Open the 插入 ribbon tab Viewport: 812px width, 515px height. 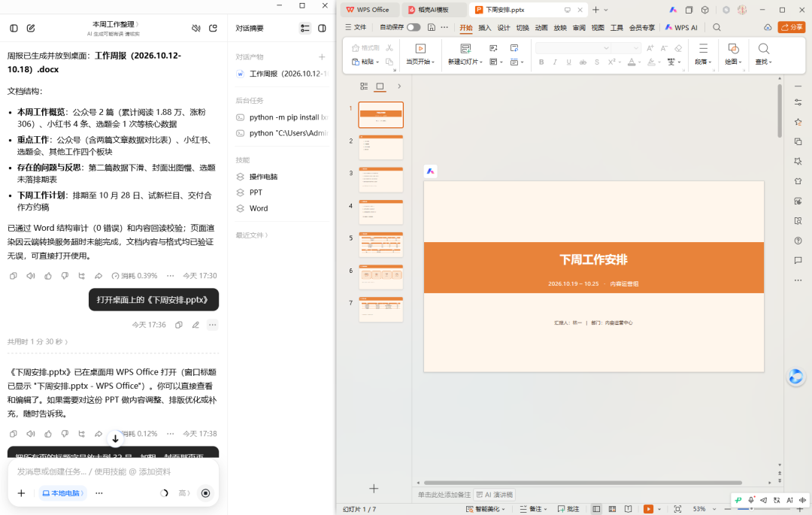485,28
